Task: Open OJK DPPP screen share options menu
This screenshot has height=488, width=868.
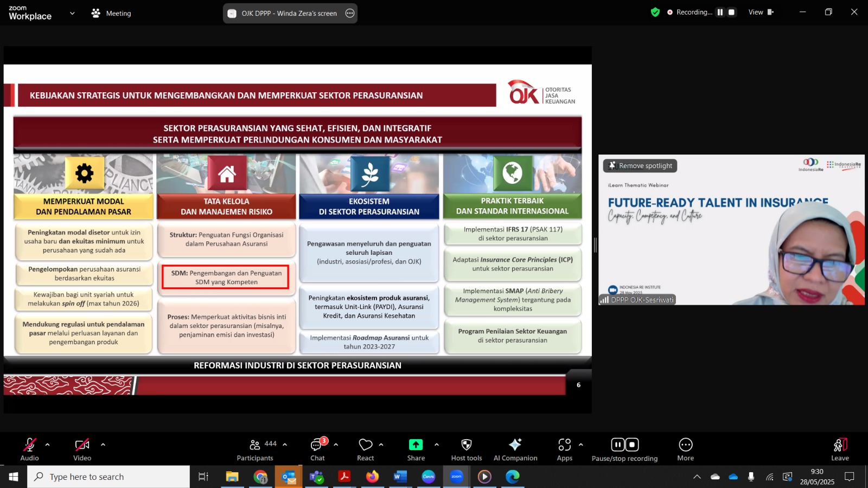Action: tap(350, 13)
